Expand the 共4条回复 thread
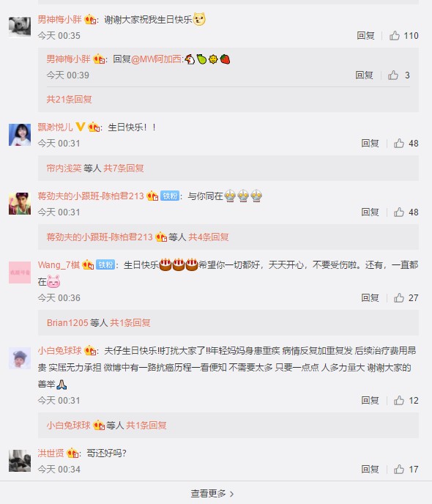Image resolution: width=432 pixels, height=504 pixels. pyautogui.click(x=209, y=237)
